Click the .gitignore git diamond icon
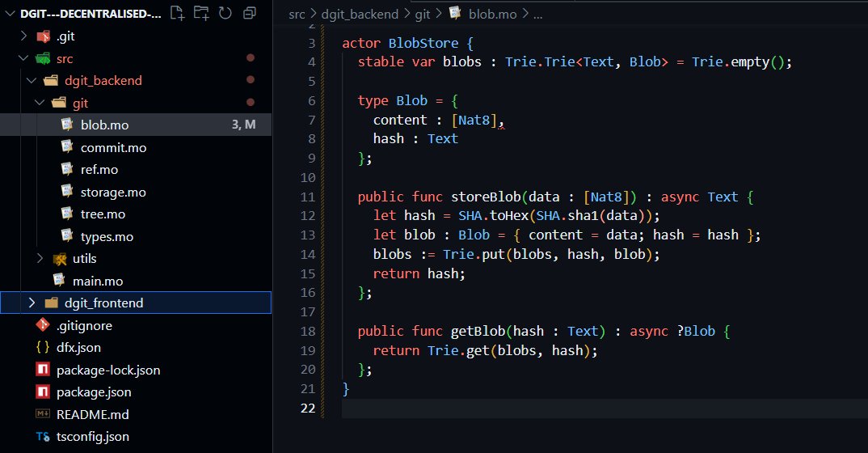 click(43, 325)
